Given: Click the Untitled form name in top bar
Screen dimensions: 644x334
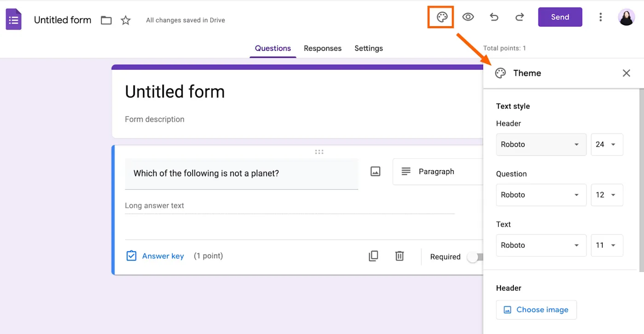Looking at the screenshot, I should tap(63, 20).
